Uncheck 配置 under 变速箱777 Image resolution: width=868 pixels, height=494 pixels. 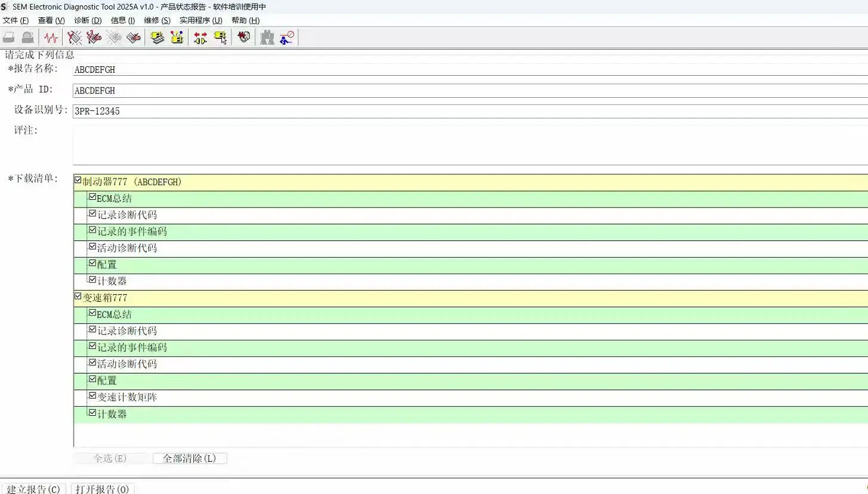point(92,379)
